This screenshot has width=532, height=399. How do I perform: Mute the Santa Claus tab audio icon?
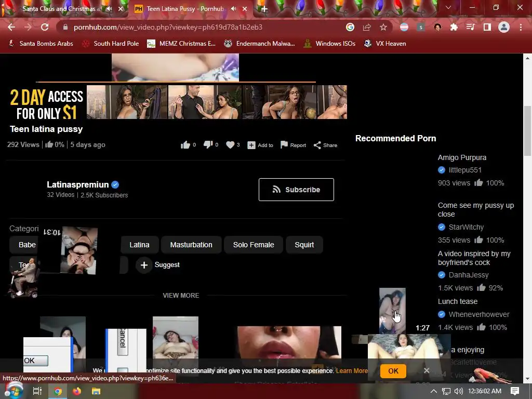coord(109,9)
